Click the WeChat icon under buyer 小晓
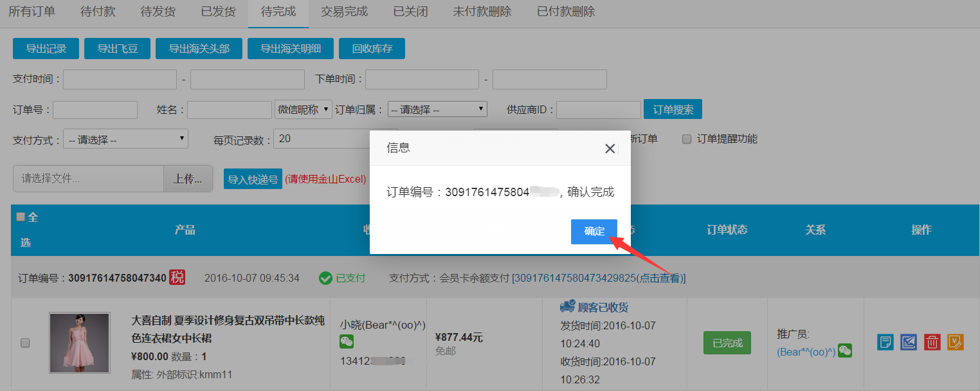Viewport: 980px width, 391px height. (347, 342)
